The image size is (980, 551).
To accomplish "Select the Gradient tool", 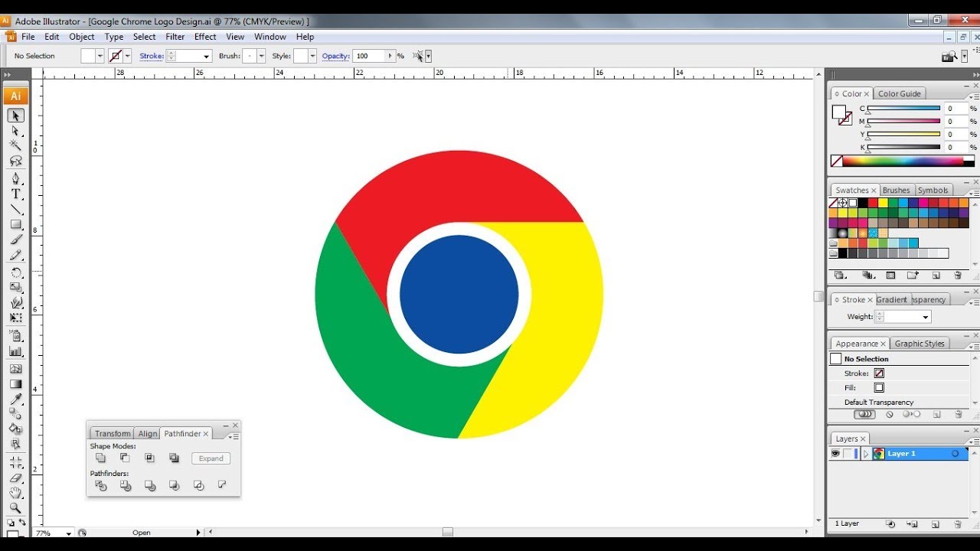I will 15,383.
